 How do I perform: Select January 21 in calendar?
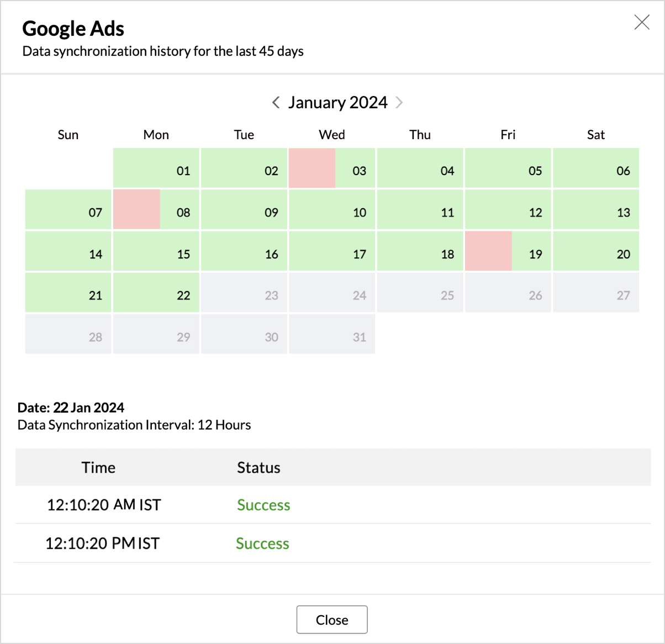pos(68,293)
